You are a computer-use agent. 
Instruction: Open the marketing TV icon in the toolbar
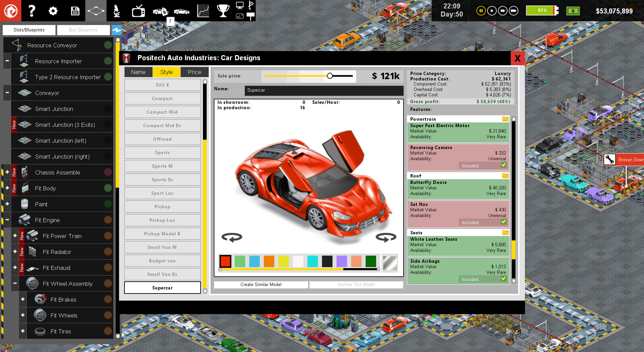(138, 10)
